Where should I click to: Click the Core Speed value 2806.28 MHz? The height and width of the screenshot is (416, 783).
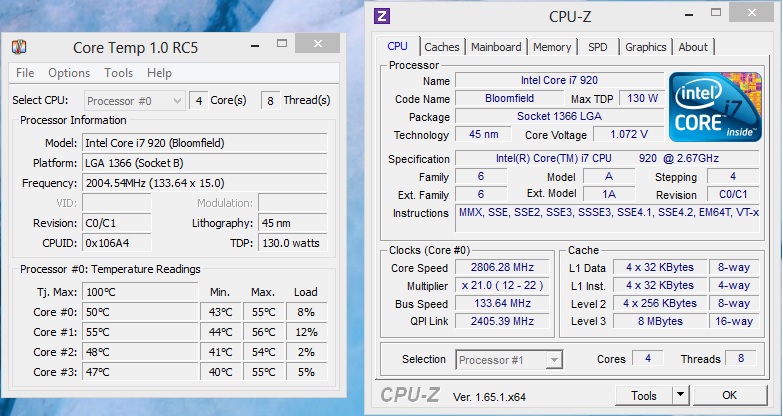[x=502, y=267]
